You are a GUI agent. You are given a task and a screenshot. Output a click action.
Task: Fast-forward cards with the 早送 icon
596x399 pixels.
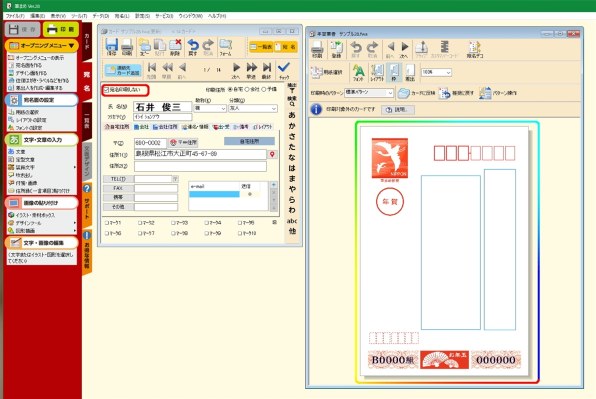tap(252, 70)
